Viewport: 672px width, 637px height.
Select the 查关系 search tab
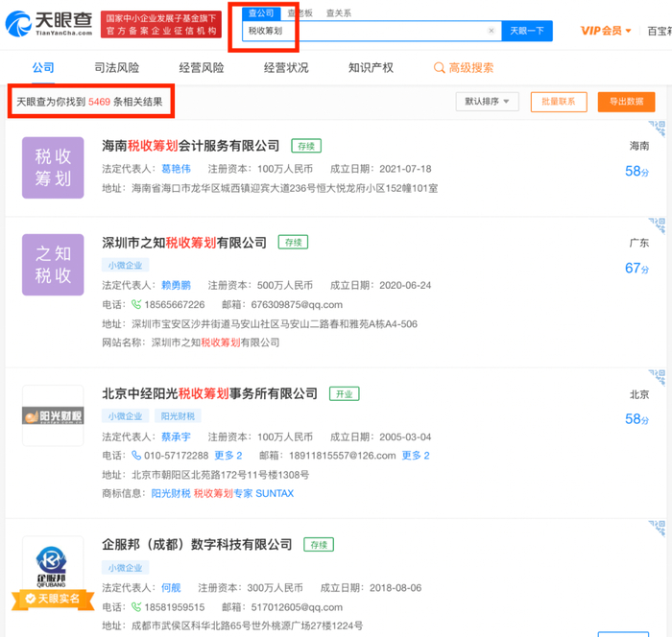339,13
